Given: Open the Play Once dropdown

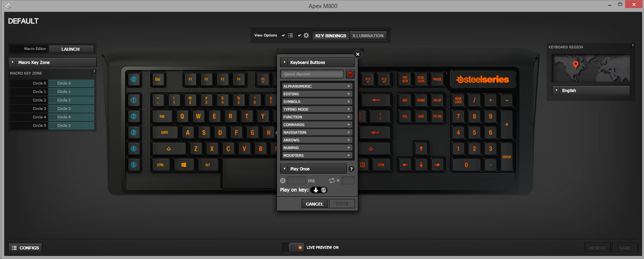Looking at the screenshot, I should click(313, 169).
